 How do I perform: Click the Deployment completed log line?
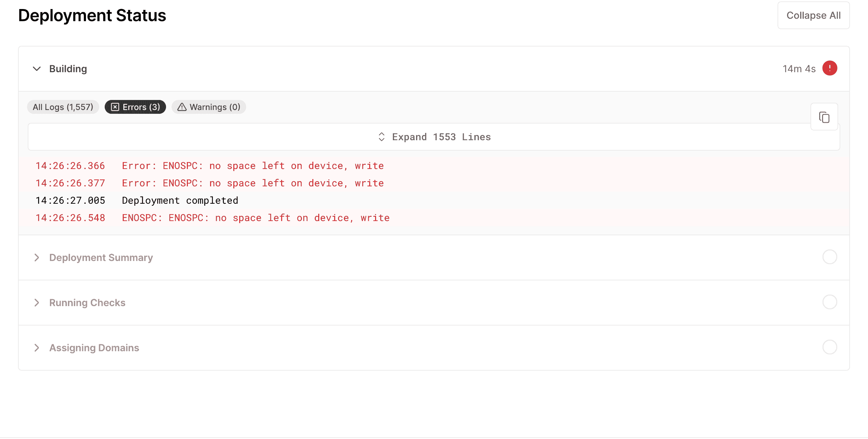(x=180, y=201)
